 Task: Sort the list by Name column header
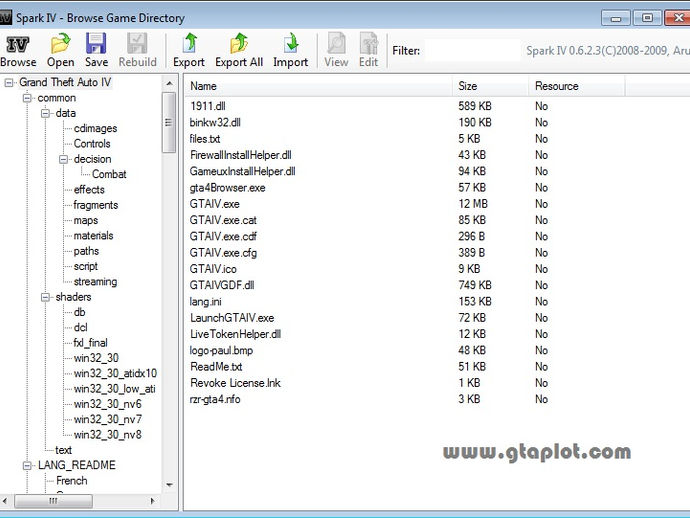point(318,86)
